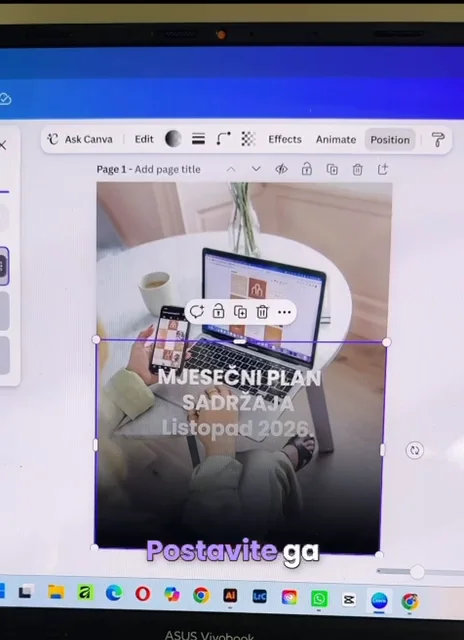
Task: Hide Page 1 using the eye icon
Action: pos(281,169)
